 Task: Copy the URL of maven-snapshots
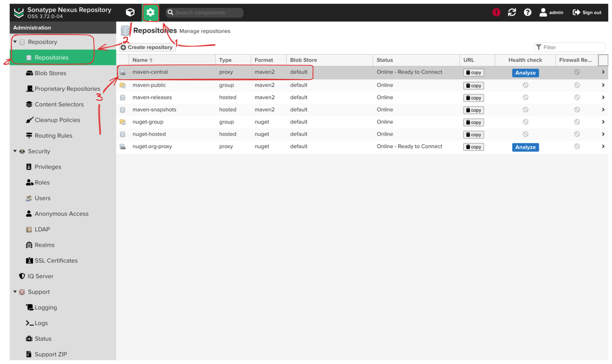(473, 110)
